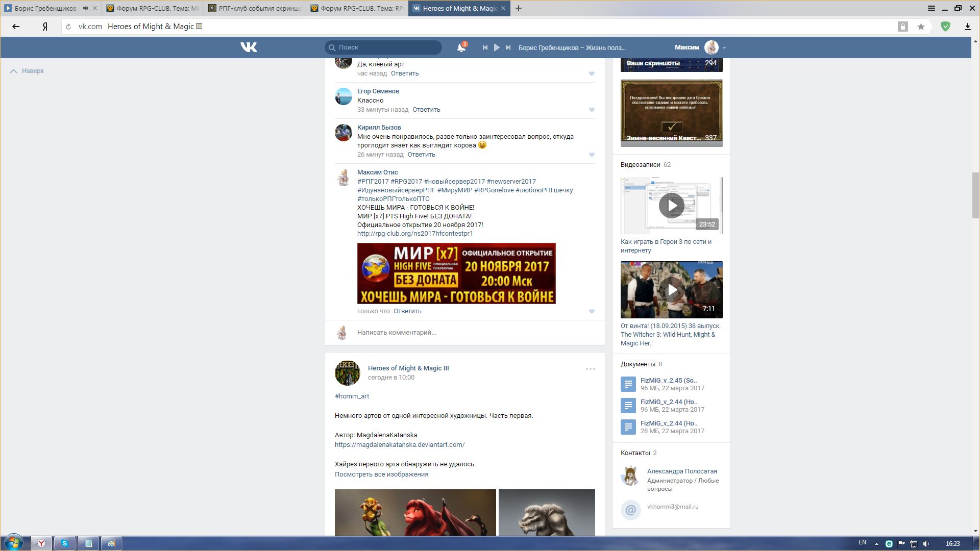Open the post three-dots options menu
Viewport: 980px width, 551px height.
[591, 369]
